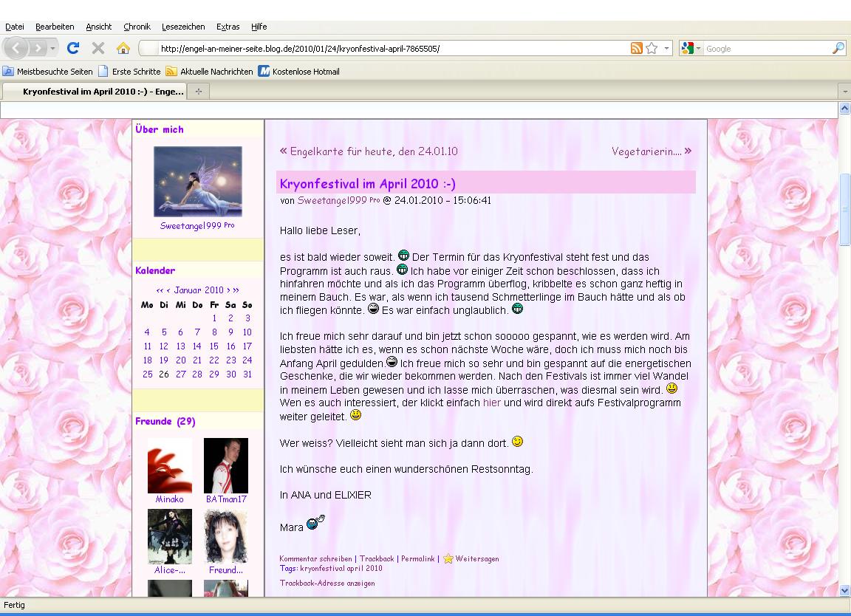This screenshot has height=616, width=851.
Task: Open the search engine selector dropdown
Action: 691,49
